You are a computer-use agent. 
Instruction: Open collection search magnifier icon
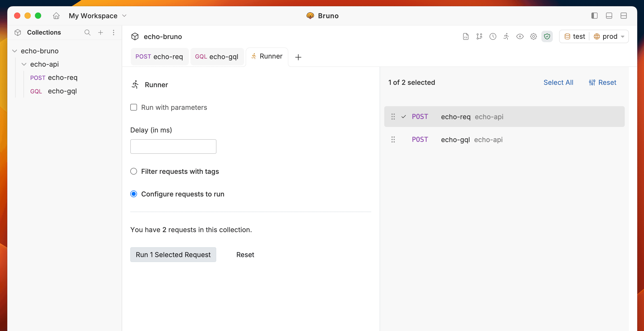87,33
